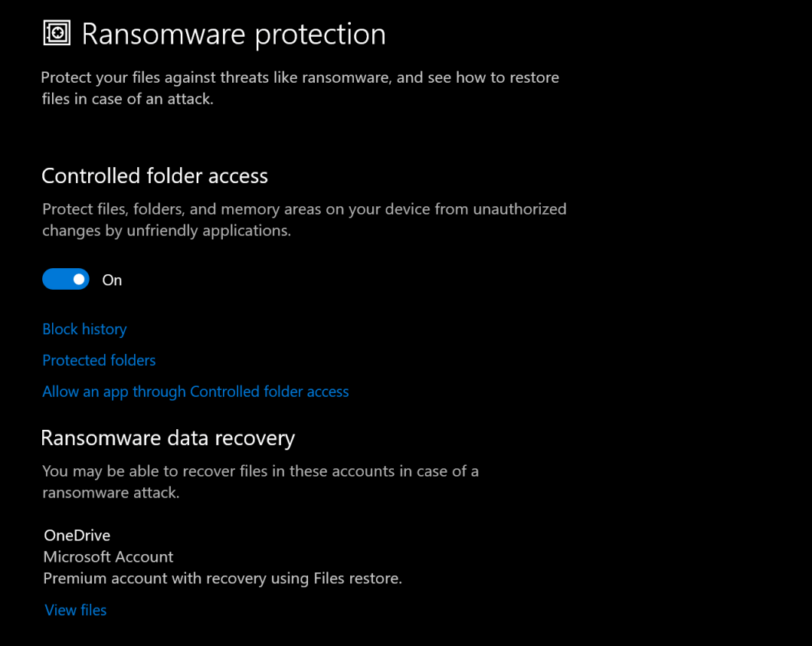Screen dimensions: 812x646
Task: Click the Ransomware protection shield icon
Action: [x=56, y=33]
